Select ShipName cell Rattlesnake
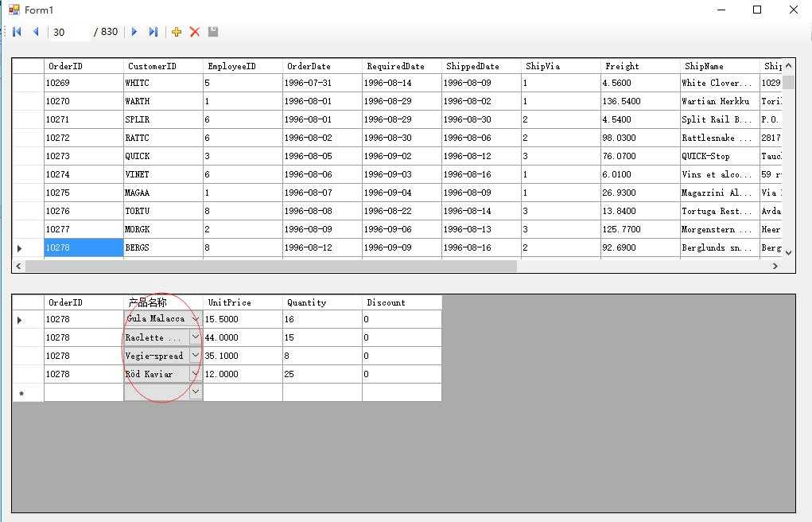Image resolution: width=812 pixels, height=522 pixels. (720, 138)
